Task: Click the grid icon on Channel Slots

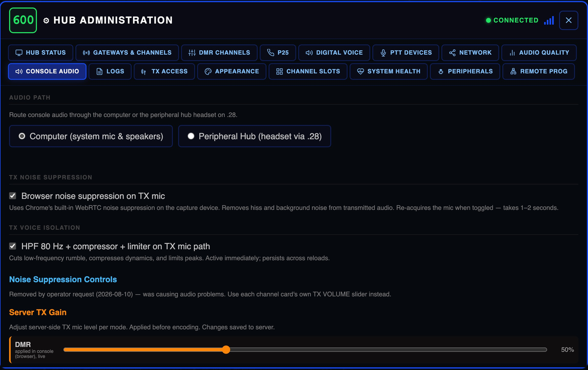Action: pyautogui.click(x=279, y=71)
